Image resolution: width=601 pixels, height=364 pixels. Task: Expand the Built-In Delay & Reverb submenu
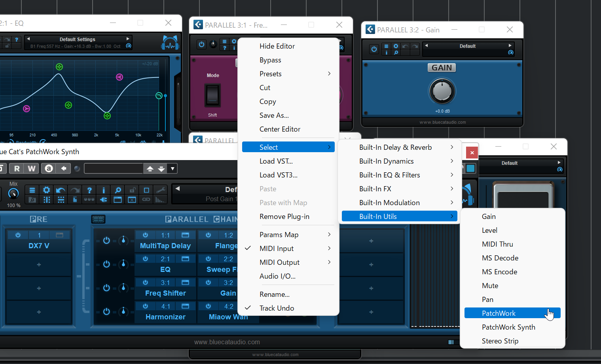coord(400,147)
